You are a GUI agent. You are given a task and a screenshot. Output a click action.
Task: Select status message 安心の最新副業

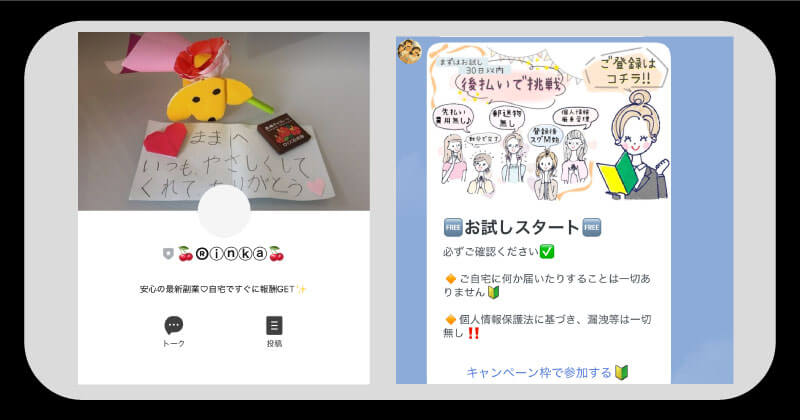(223, 289)
